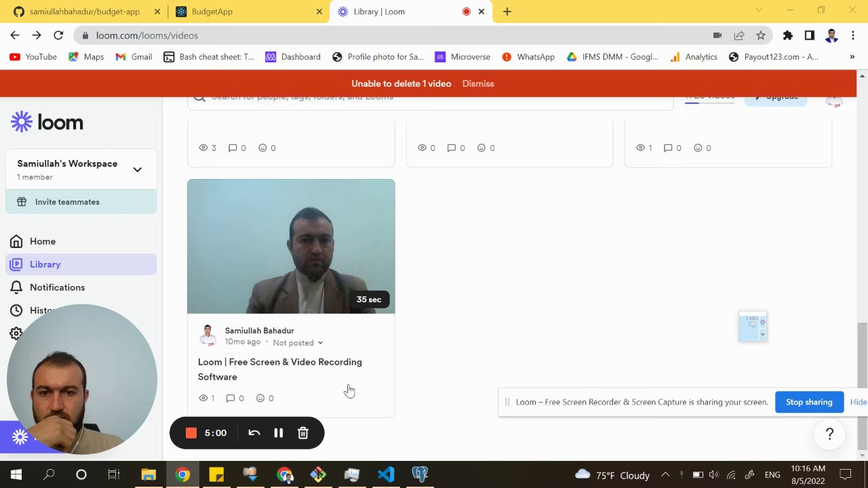Open Gmail bookmark

134,57
